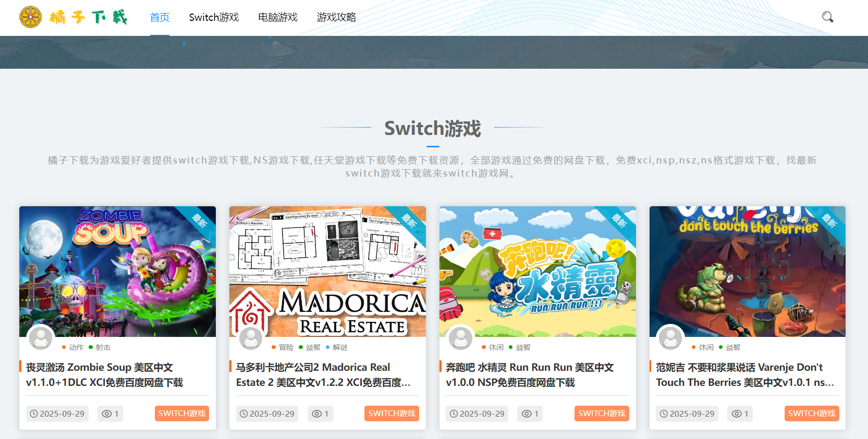Click the Madorica Real Estate author avatar

251,338
